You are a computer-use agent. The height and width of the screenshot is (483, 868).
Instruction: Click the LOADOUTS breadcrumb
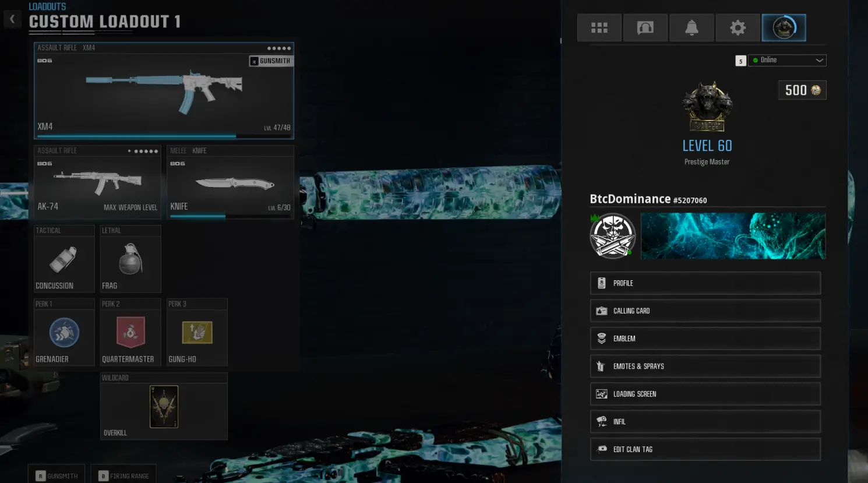point(47,6)
